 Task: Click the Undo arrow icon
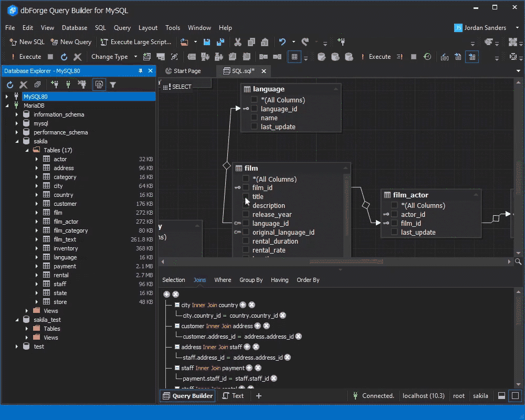coord(282,42)
